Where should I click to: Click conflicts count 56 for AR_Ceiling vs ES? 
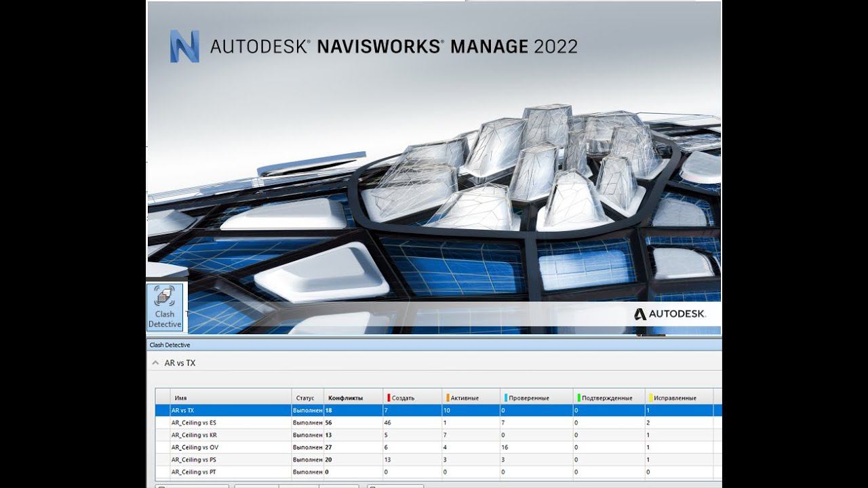coord(329,422)
